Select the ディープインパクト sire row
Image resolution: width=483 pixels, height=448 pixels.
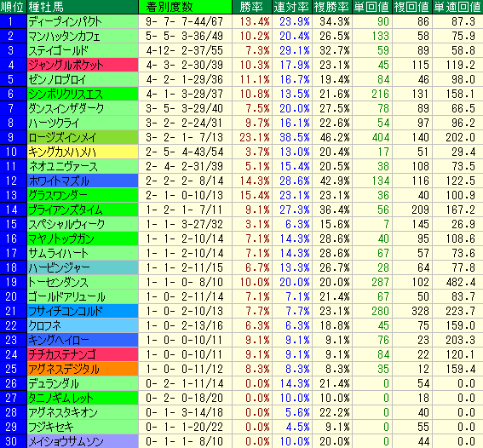242,21
